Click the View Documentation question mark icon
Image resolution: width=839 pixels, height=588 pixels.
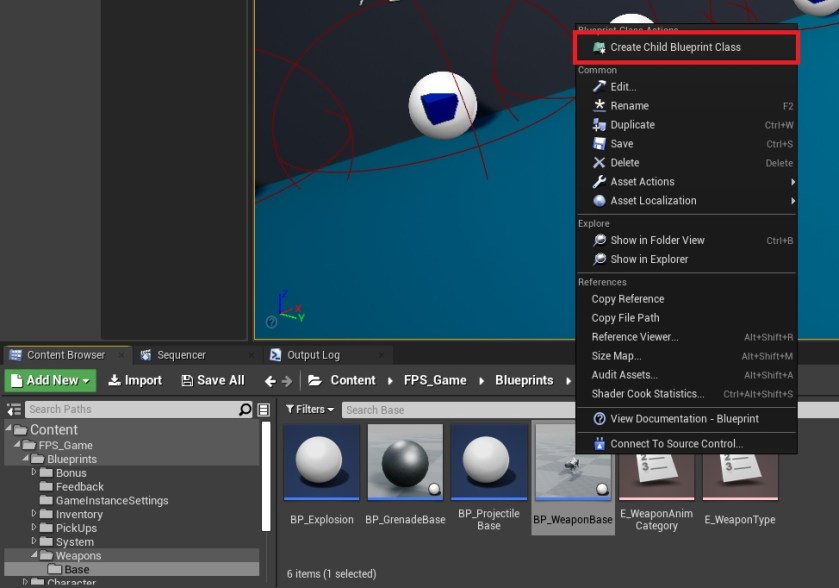point(600,419)
